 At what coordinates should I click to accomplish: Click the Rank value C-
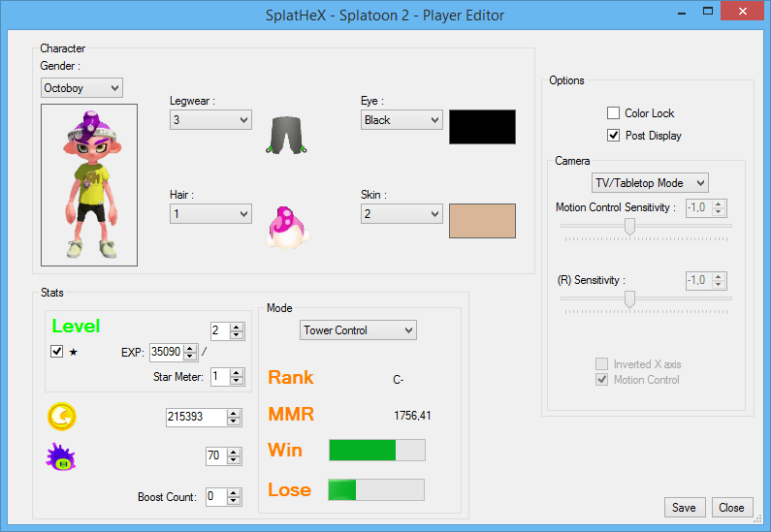click(398, 380)
